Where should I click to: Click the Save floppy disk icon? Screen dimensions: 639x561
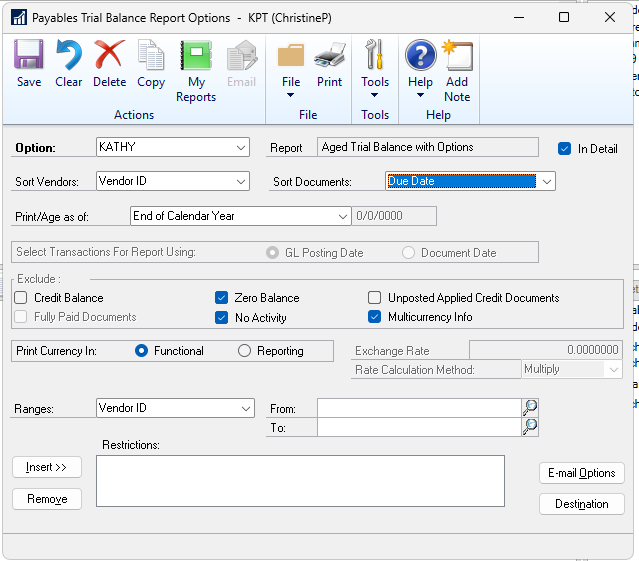[29, 54]
